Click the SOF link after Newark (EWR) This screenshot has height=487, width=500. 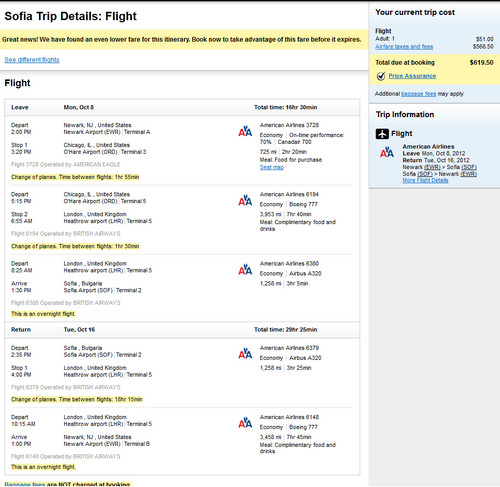point(469,167)
